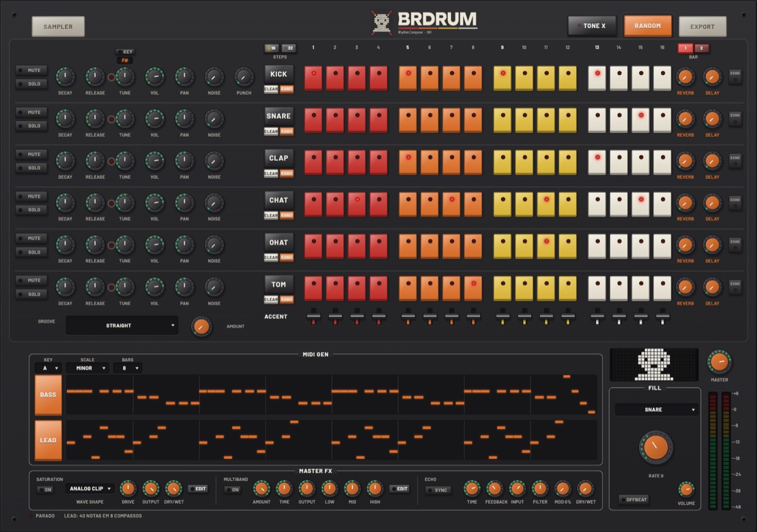Screen dimensions: 757x532
Task: Open the SAMPLER panel
Action: [58, 26]
